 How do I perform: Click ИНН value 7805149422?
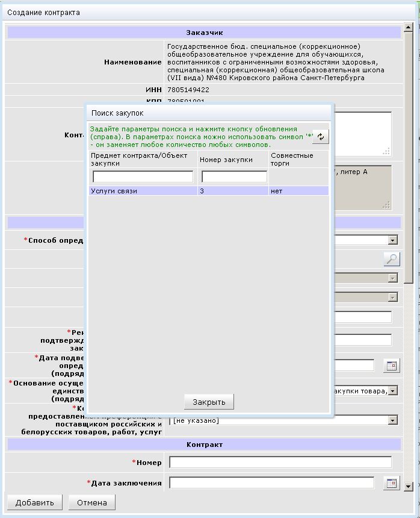(188, 90)
